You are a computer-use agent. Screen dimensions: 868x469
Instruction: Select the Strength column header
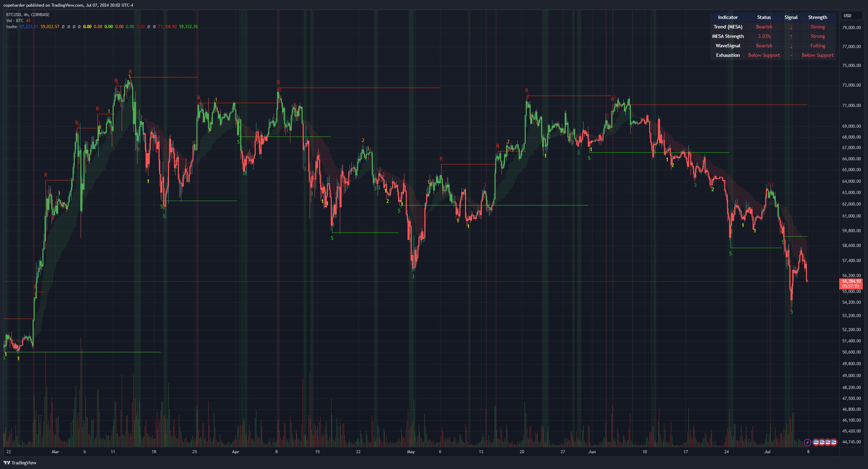click(817, 18)
